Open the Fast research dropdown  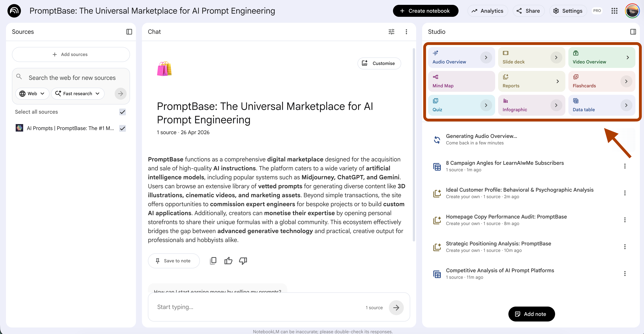coord(78,94)
